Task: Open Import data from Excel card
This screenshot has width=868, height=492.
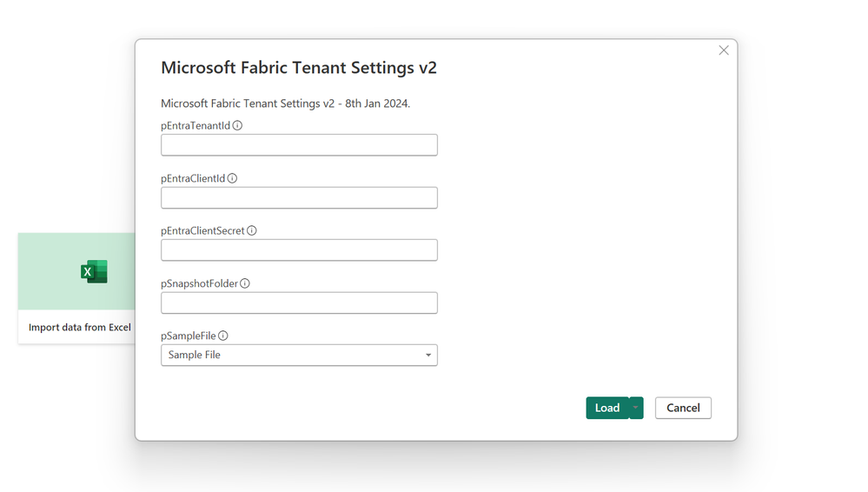Action: coord(77,288)
